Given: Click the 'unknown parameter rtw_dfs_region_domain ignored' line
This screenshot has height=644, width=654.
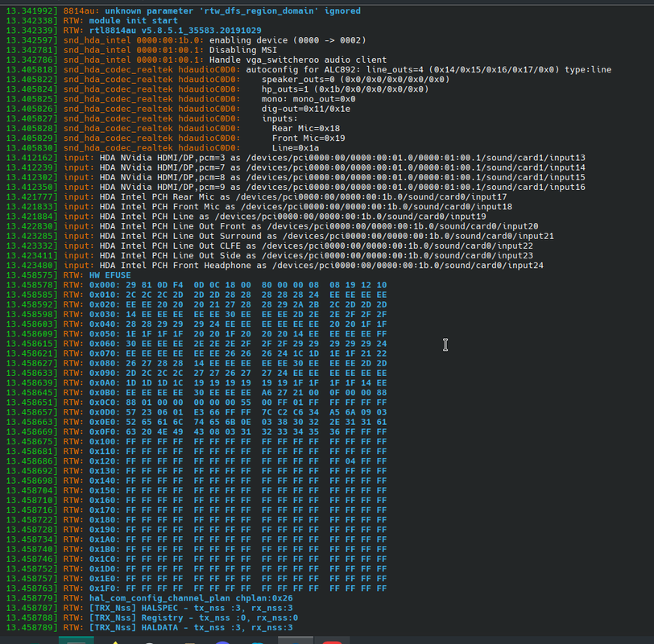Looking at the screenshot, I should (183, 10).
